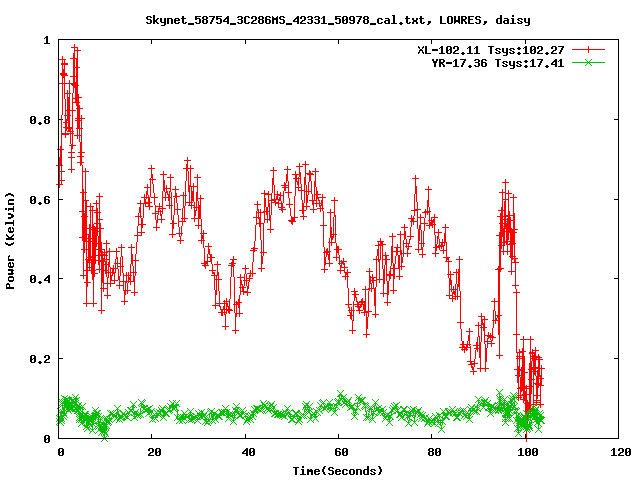Click the 0.6 tick label on y-axis
640x480 pixels.
(x=41, y=199)
